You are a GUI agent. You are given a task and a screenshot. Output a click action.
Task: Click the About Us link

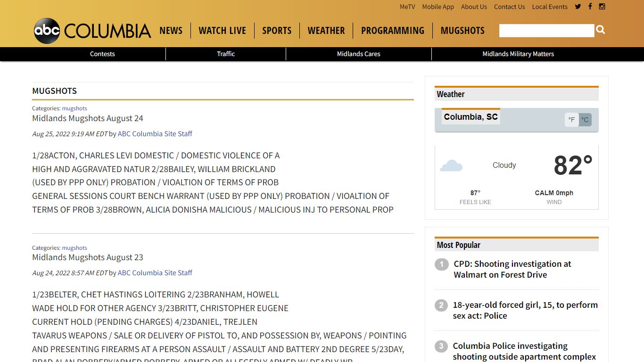(474, 7)
